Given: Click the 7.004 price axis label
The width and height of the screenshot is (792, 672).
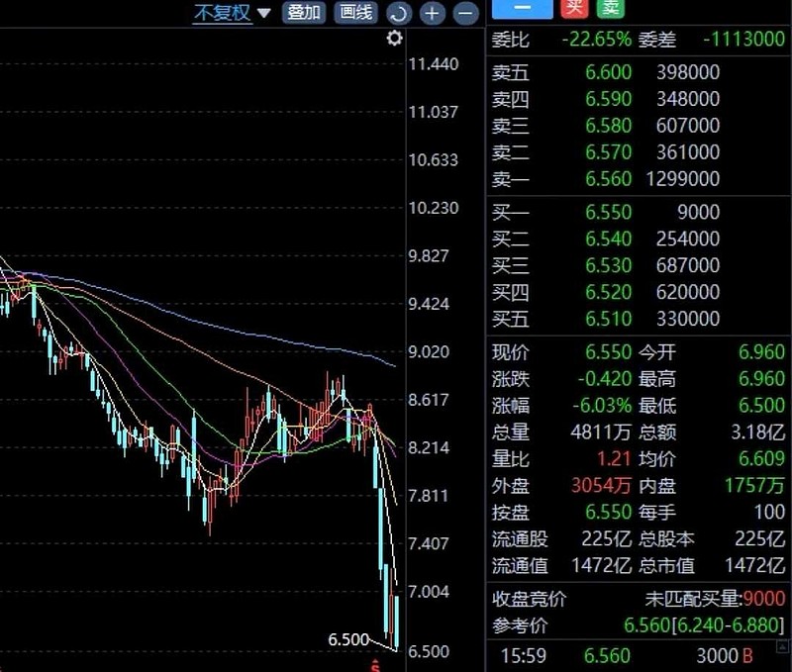Looking at the screenshot, I should tap(429, 592).
